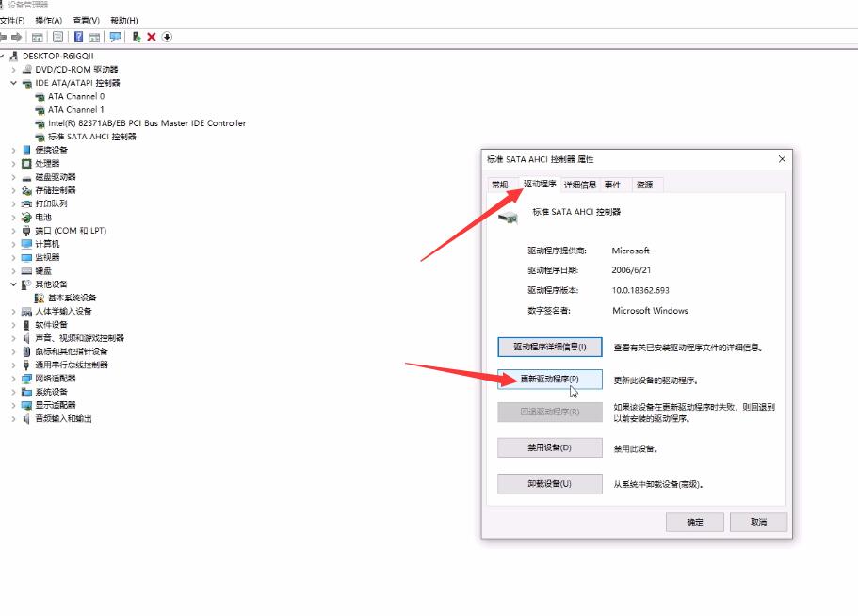Click the scan for hardware changes monitor icon
The height and width of the screenshot is (616, 858).
coord(115,37)
